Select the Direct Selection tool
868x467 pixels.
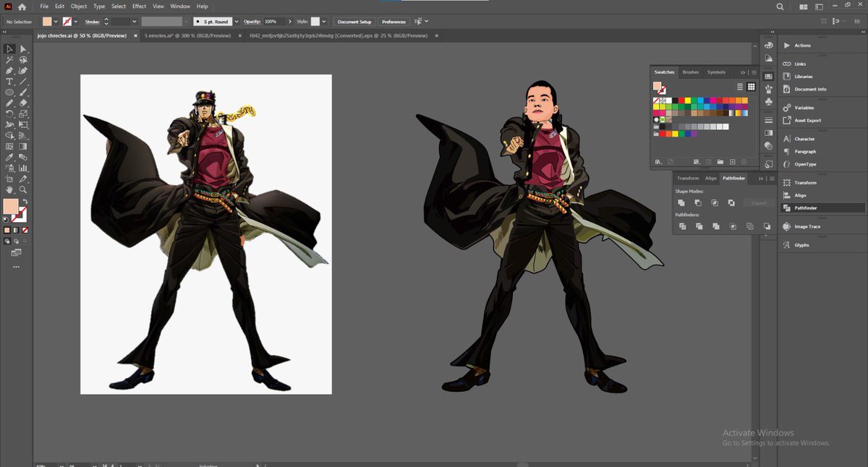[x=23, y=49]
